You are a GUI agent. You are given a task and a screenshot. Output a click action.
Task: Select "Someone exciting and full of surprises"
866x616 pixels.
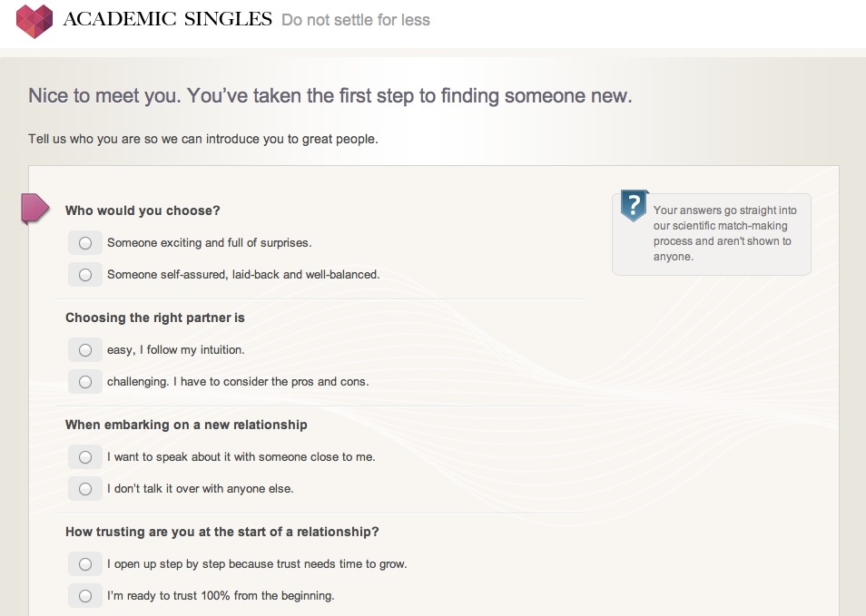tap(85, 243)
